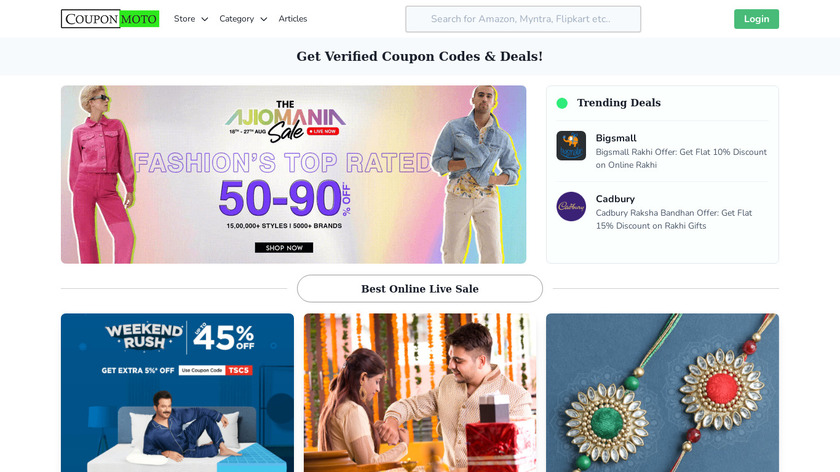This screenshot has height=472, width=840.
Task: Click the green Login button
Action: click(756, 19)
